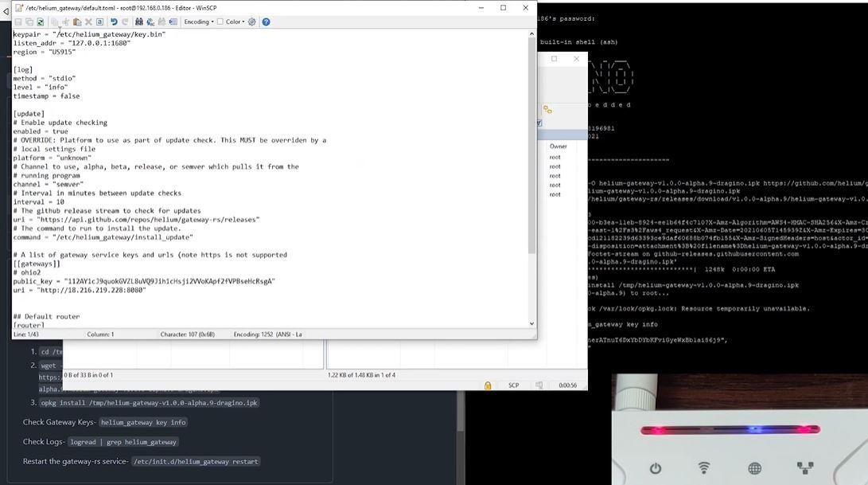Click the [log] section header line
The width and height of the screenshot is (868, 485).
pos(23,70)
